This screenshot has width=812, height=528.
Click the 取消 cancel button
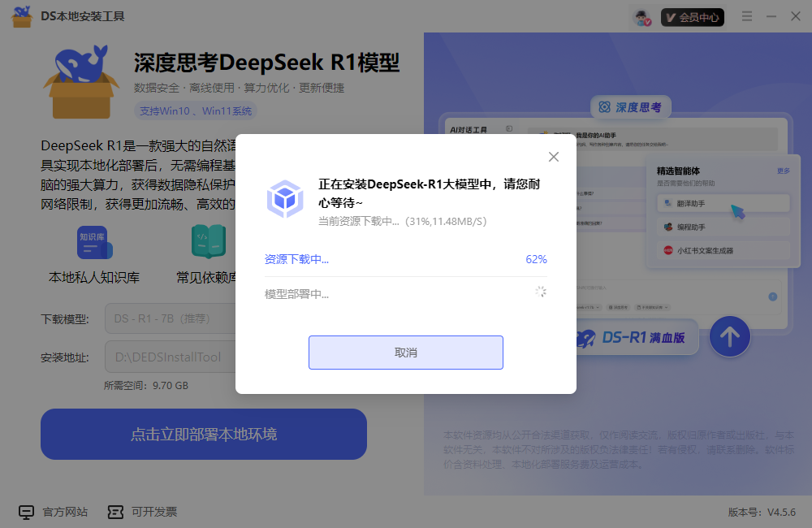click(405, 353)
